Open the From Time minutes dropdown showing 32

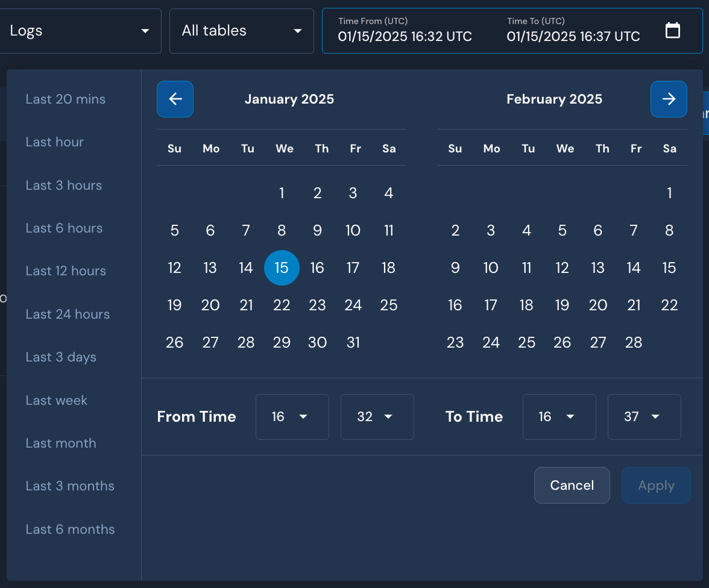tap(377, 416)
